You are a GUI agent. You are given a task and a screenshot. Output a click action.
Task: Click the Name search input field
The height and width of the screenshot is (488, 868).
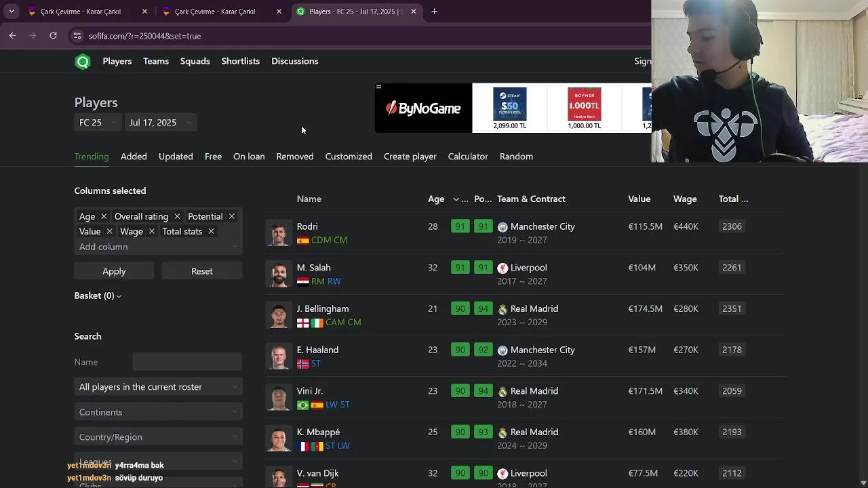coord(187,362)
